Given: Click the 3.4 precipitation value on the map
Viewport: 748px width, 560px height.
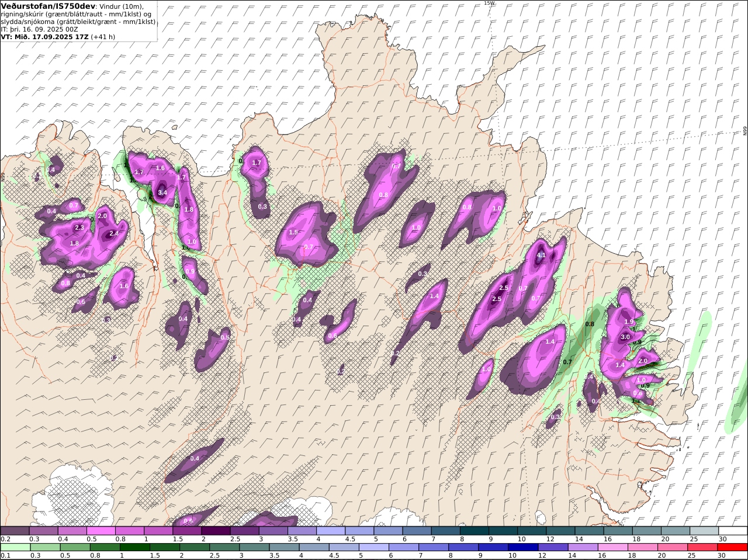Looking at the screenshot, I should click(x=162, y=192).
